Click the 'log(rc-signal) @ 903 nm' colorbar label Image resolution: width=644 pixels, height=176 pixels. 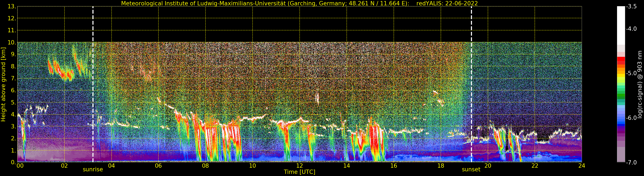[x=640, y=84]
